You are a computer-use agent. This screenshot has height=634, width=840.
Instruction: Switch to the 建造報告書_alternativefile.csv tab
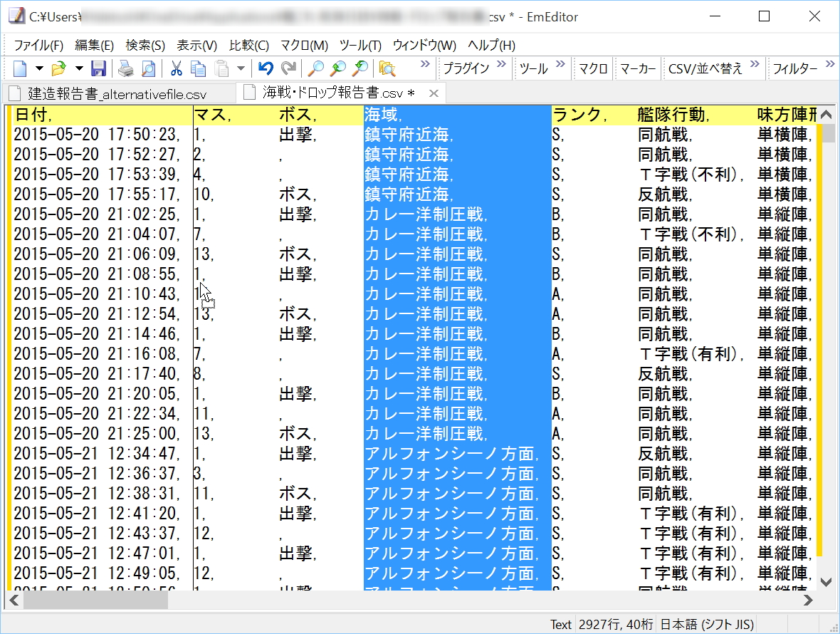pos(114,92)
